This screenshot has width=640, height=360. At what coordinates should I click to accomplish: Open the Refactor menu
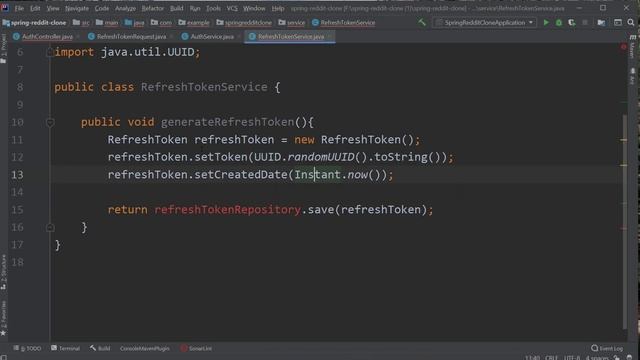pyautogui.click(x=153, y=8)
